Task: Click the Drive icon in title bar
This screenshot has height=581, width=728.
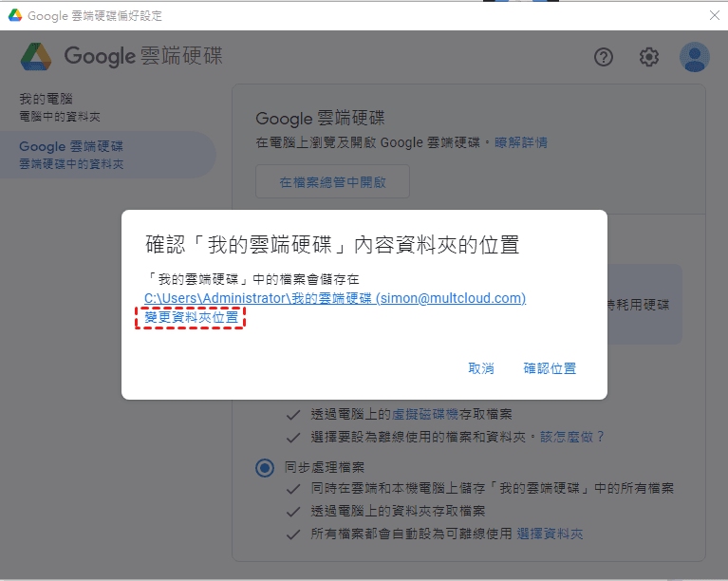Action: 15,15
